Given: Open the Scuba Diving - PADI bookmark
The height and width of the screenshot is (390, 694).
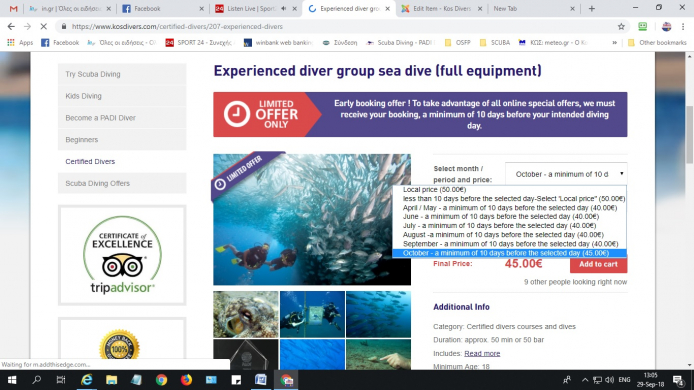Looking at the screenshot, I should click(x=401, y=42).
